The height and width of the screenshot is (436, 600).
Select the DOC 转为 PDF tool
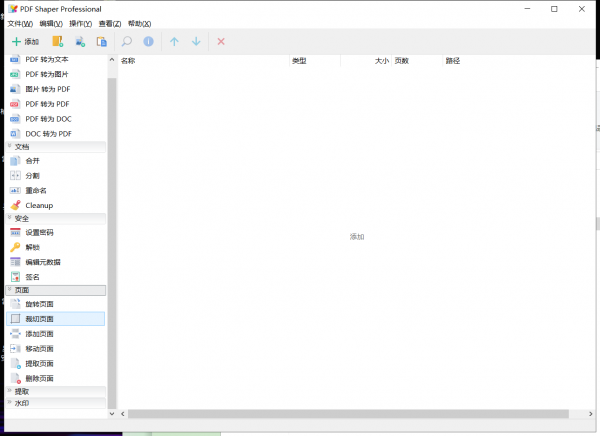56,134
